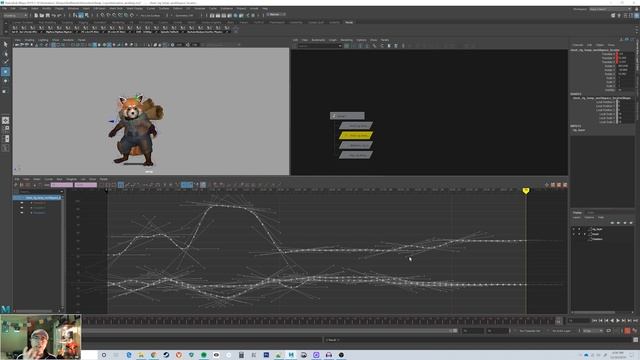The height and width of the screenshot is (360, 640).
Task: Go to end of playback range
Action: coord(635,321)
